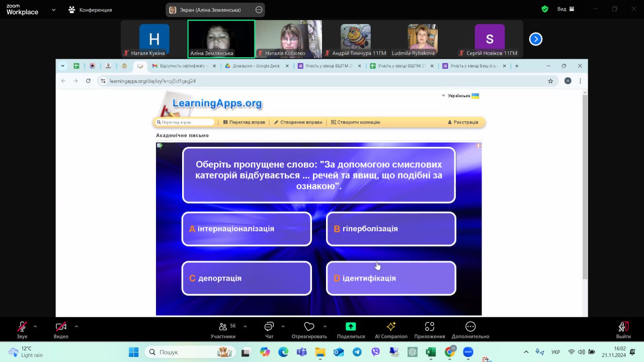Click the УКР keyboard language indicator
Screen dimensions: 644x362
556,352
